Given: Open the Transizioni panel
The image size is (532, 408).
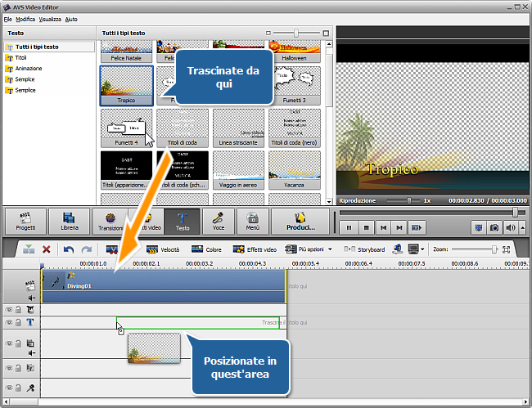Looking at the screenshot, I should coord(110,222).
